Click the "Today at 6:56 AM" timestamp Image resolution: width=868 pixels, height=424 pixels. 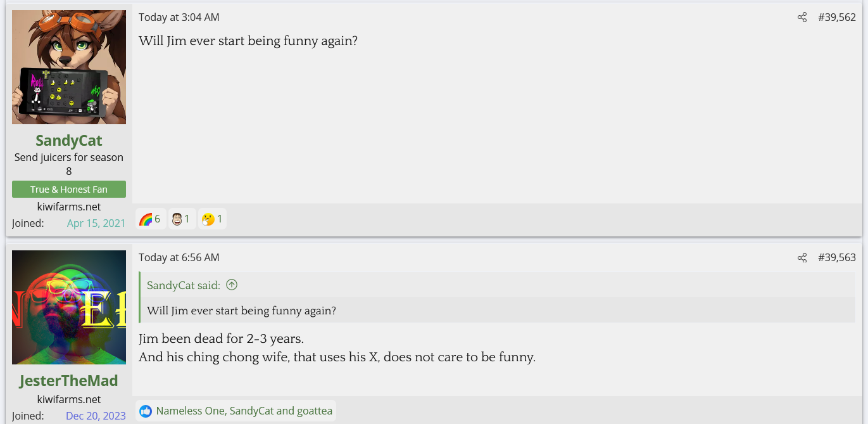[x=179, y=258]
